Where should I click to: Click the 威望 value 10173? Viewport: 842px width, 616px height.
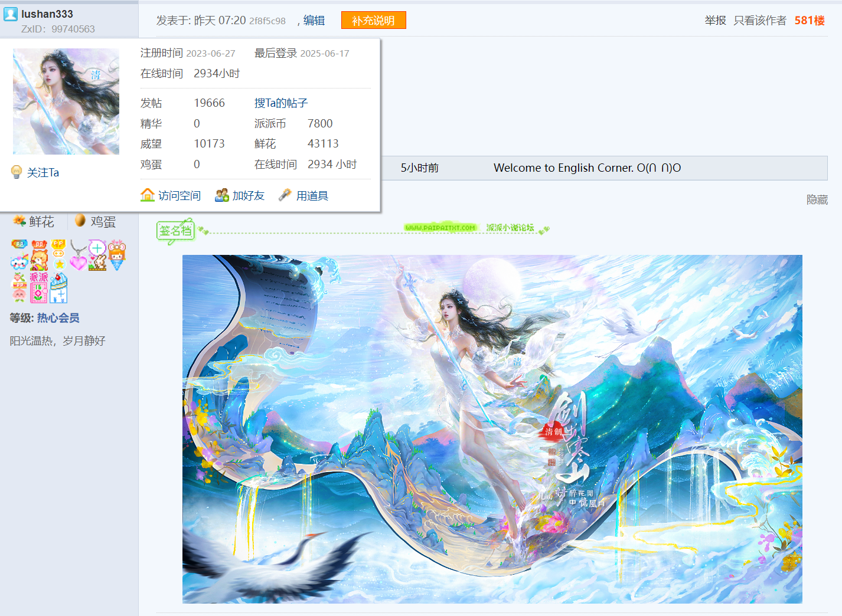tap(209, 144)
